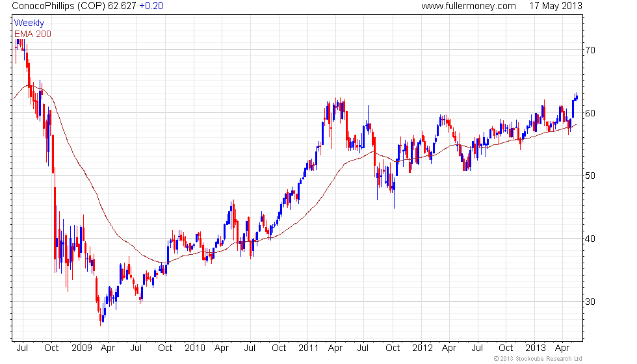637x364 pixels.
Task: Click the 70 price axis label
Action: [590, 51]
